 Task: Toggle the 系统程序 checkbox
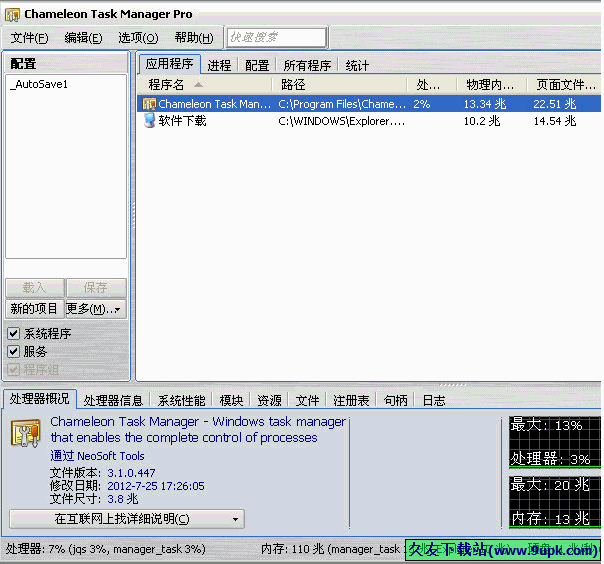(13, 334)
